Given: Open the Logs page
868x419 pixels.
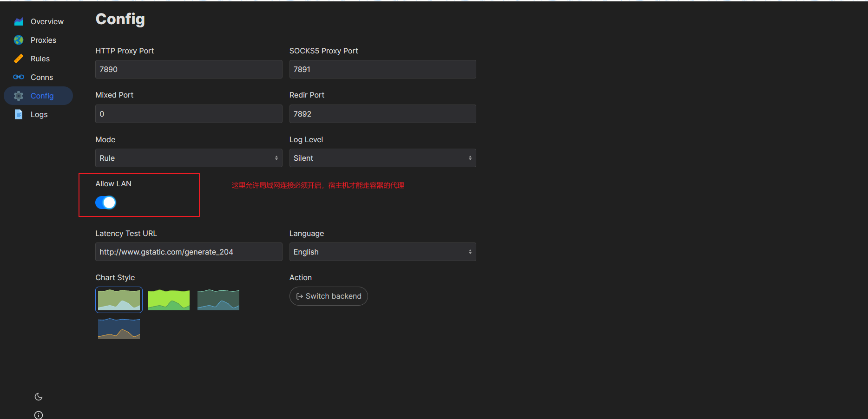Looking at the screenshot, I should tap(38, 114).
